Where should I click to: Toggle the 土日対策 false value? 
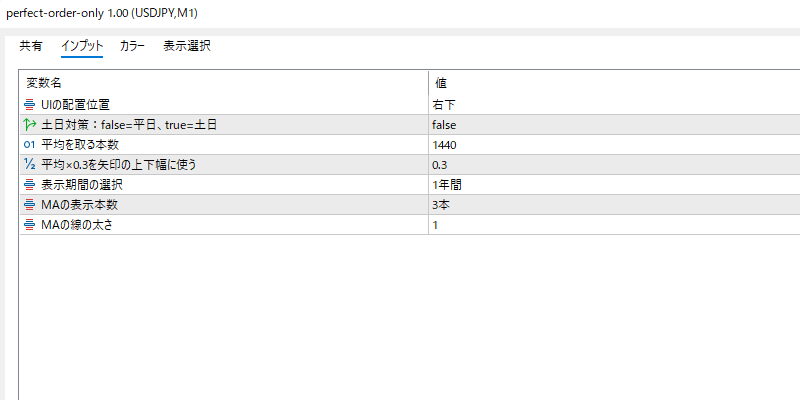click(x=444, y=124)
